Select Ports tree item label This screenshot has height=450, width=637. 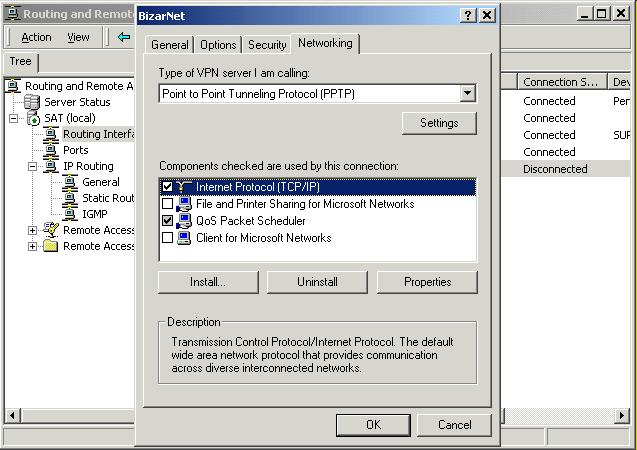coord(76,150)
